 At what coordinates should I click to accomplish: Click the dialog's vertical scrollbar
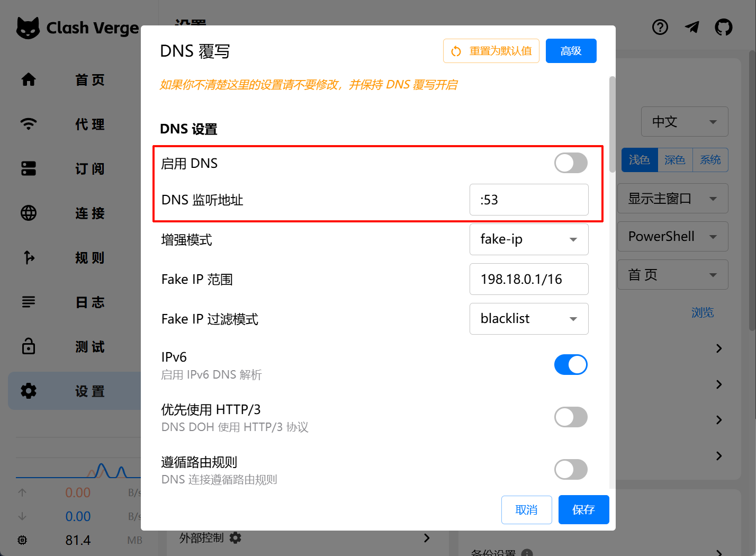[x=613, y=124]
